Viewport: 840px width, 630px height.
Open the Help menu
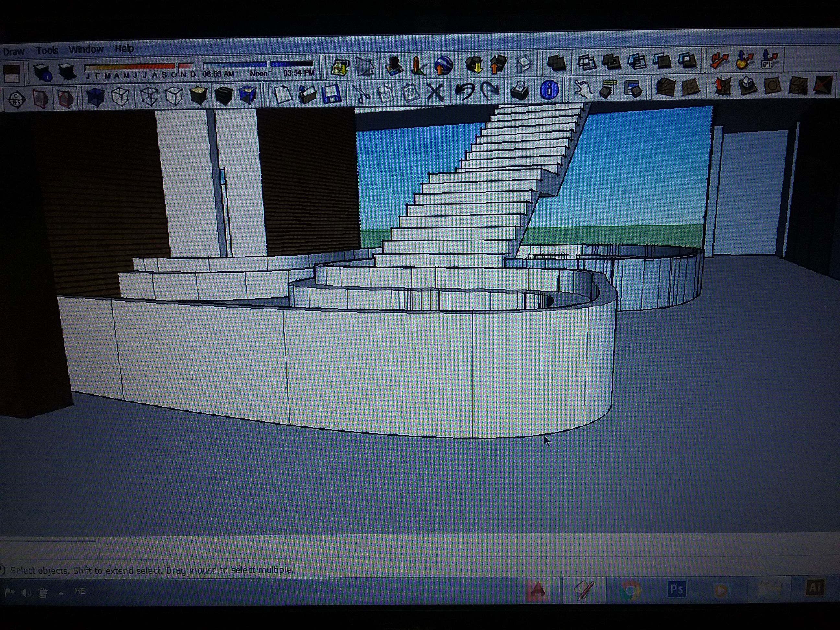[x=124, y=49]
